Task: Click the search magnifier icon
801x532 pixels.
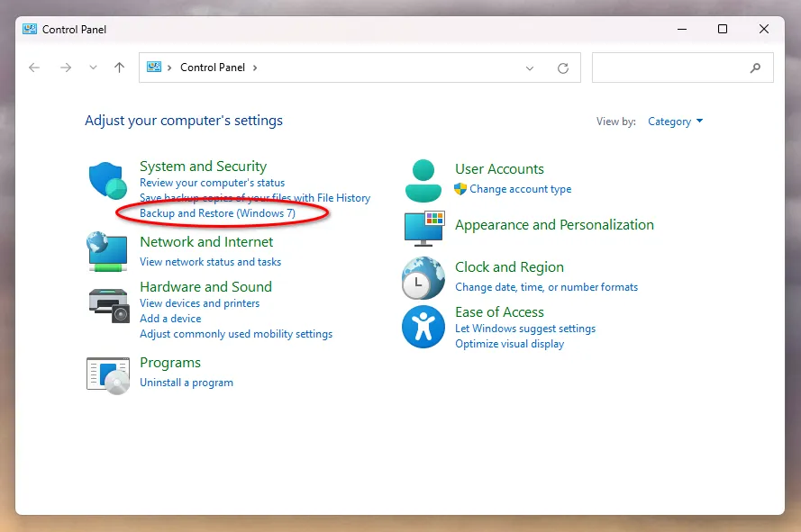Action: [x=755, y=68]
